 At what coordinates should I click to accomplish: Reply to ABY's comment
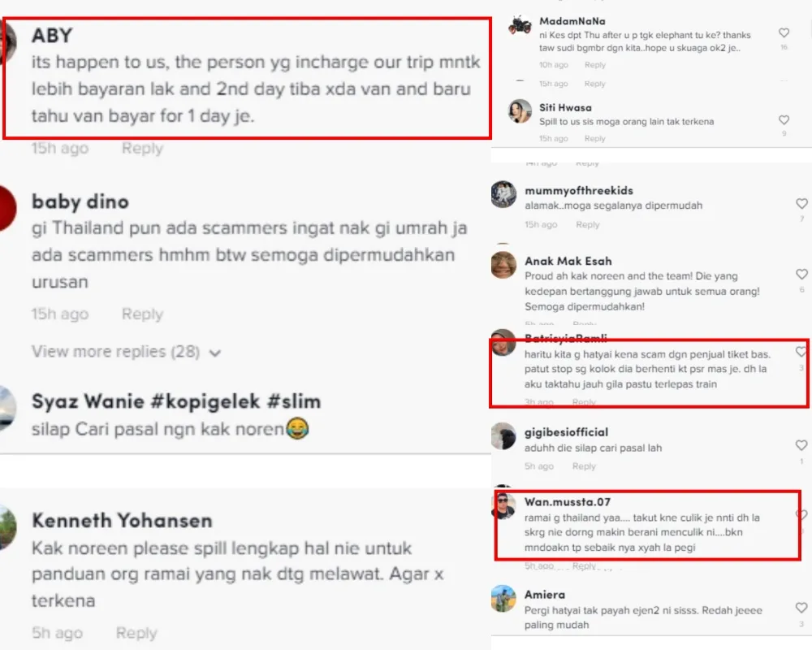point(142,148)
